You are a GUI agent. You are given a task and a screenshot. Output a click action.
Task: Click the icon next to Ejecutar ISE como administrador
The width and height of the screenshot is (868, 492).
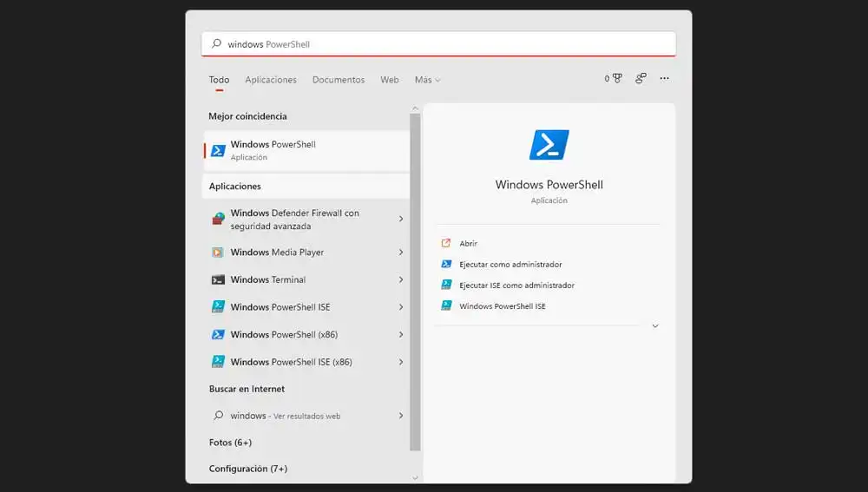[446, 285]
